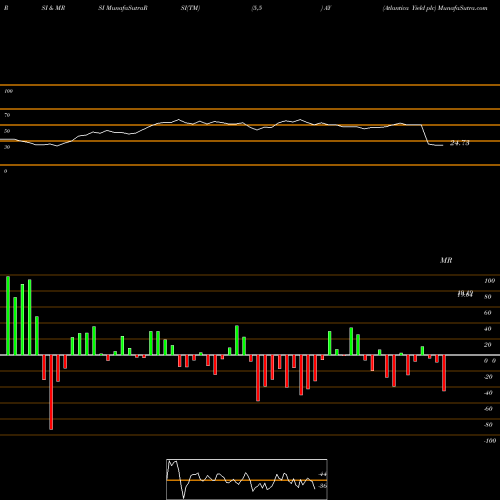Click the overlapping '19.64' value in MR chart

click(465, 294)
